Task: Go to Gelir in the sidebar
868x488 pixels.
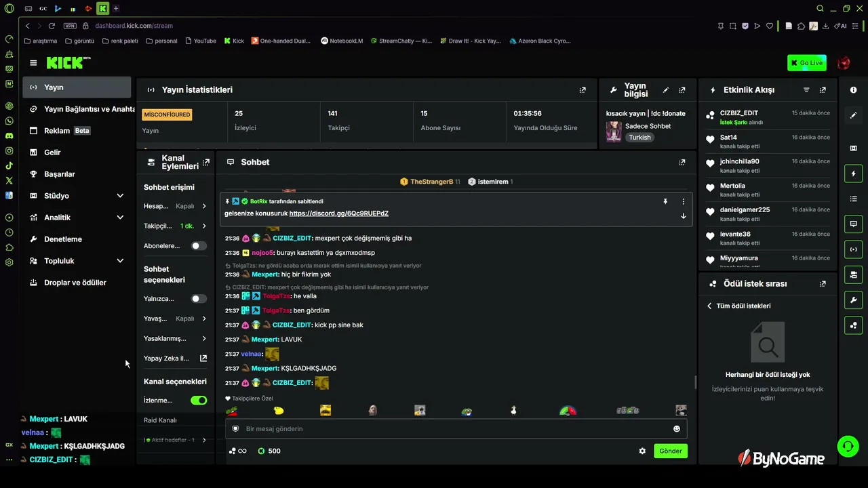Action: [x=77, y=152]
